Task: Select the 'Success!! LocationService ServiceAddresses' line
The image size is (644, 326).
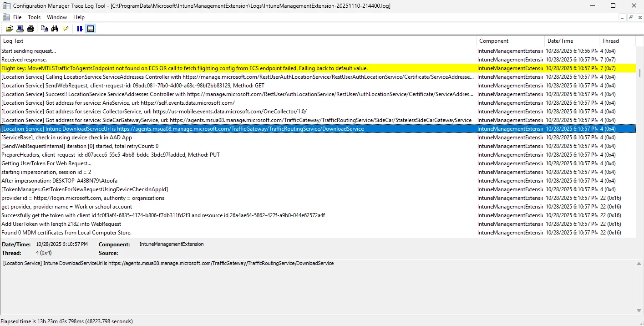Action: pyautogui.click(x=318, y=94)
